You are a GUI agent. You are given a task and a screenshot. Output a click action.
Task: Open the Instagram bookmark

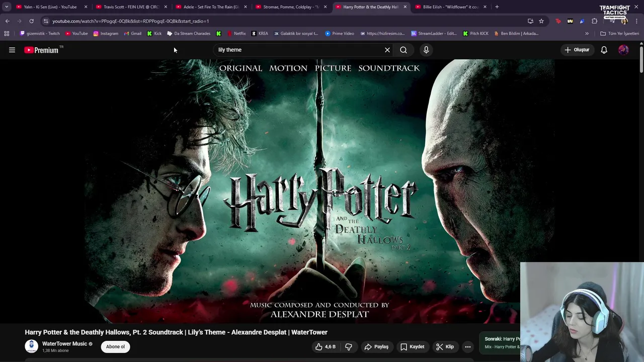point(106,34)
